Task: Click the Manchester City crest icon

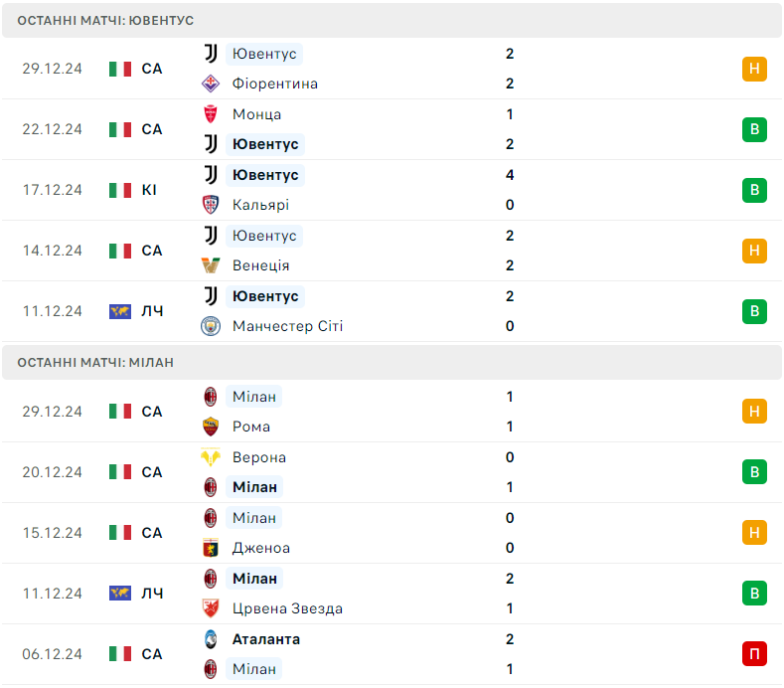Action: pos(211,326)
